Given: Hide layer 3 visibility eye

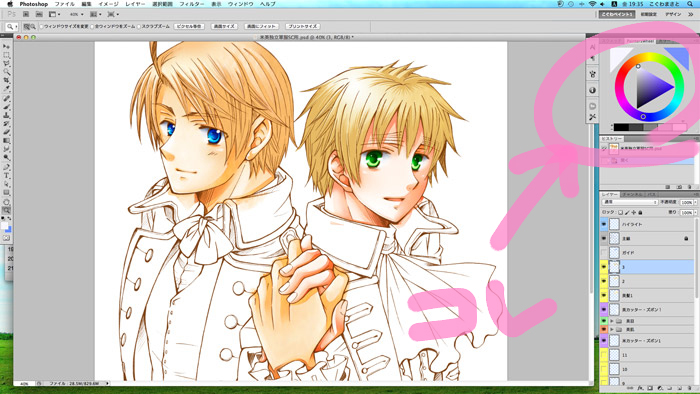Looking at the screenshot, I should (x=604, y=267).
